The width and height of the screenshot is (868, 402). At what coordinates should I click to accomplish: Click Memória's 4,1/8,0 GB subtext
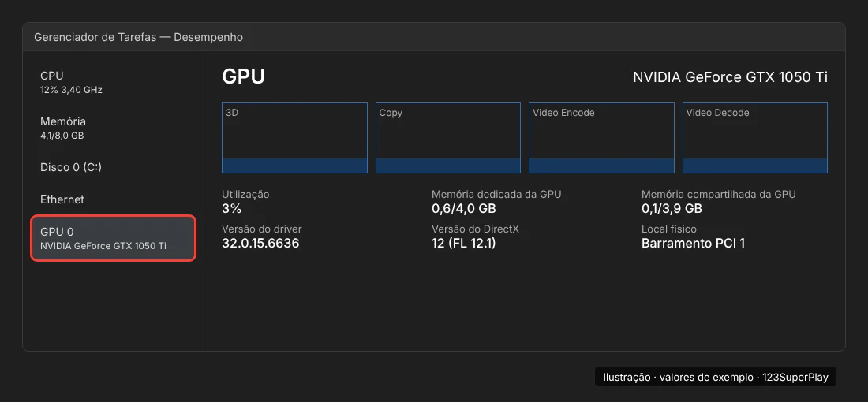[62, 136]
